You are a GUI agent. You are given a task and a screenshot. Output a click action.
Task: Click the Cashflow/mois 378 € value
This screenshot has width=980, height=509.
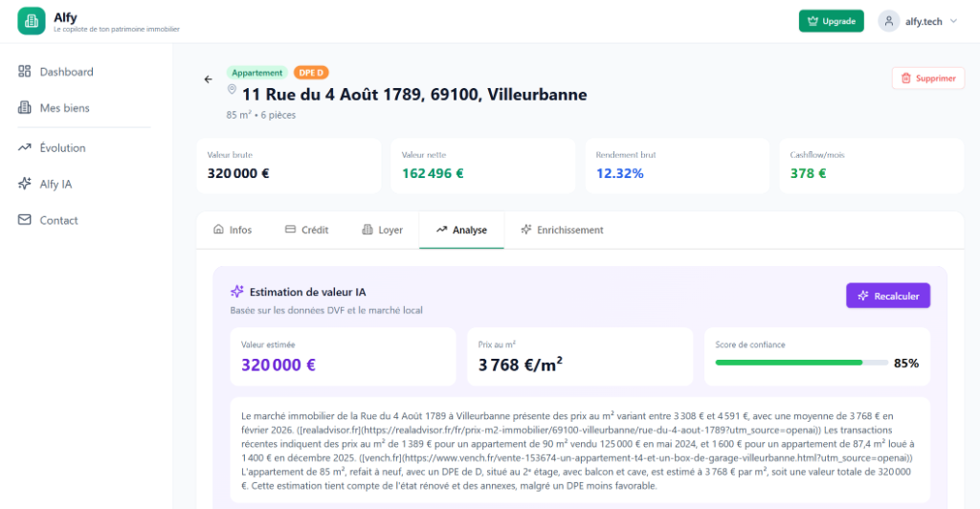[x=808, y=173]
